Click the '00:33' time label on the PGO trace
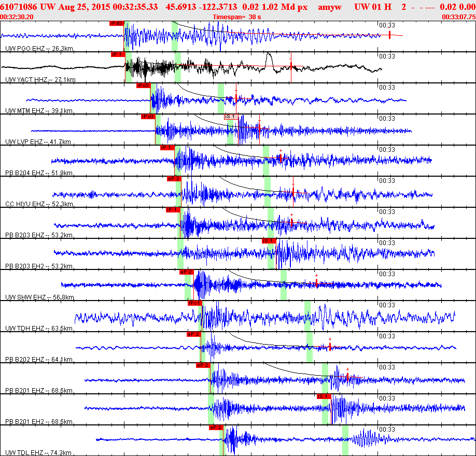 [387, 25]
